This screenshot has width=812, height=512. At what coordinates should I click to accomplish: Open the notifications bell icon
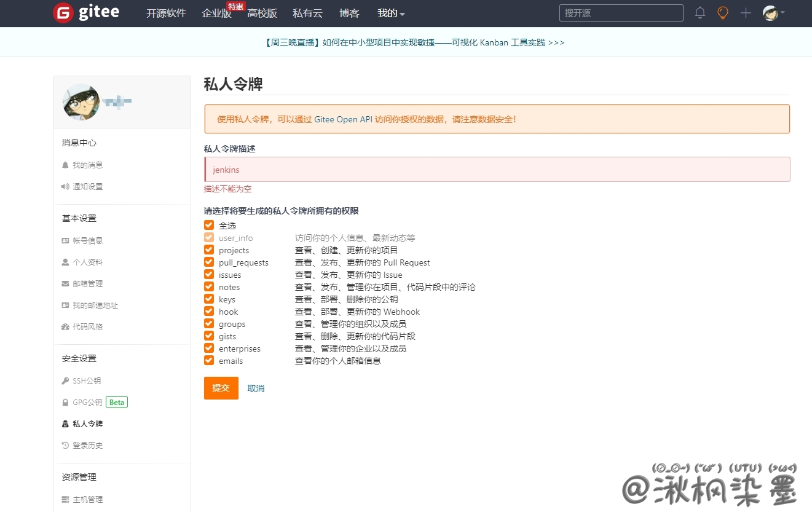pyautogui.click(x=700, y=13)
